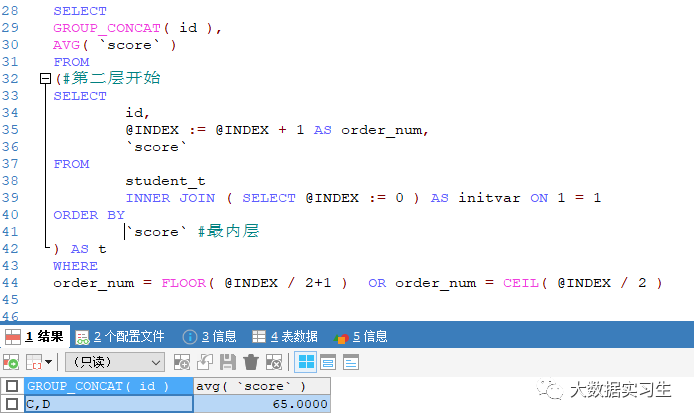Select the avg( `score` ) column header
The image size is (694, 420).
262,386
